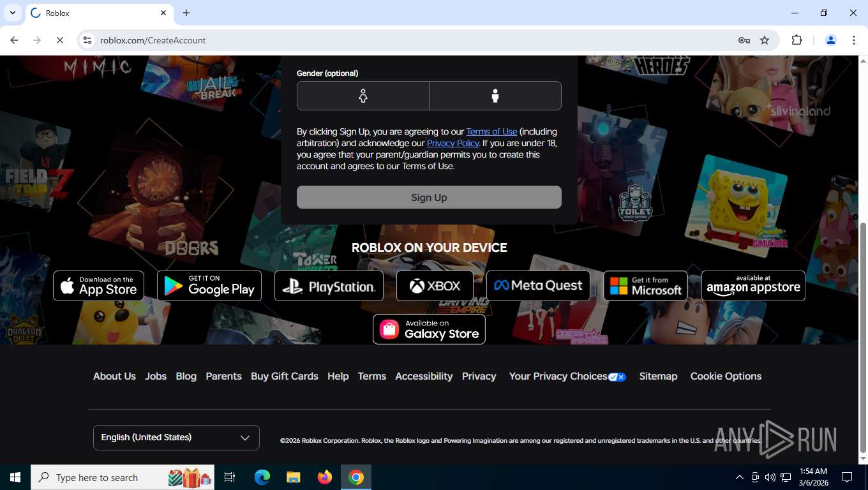Open the volume speaker icon
868x490 pixels.
770,477
